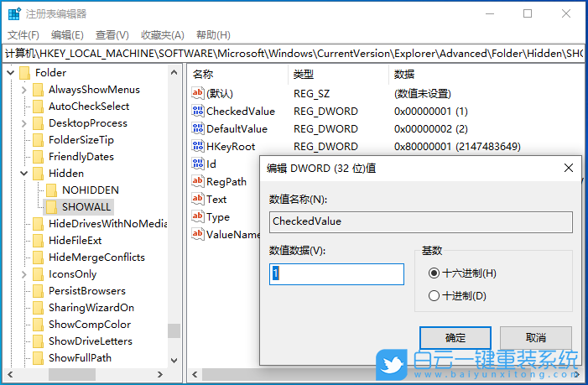Click tree pane horizontal scroll left arrow

pos(10,374)
